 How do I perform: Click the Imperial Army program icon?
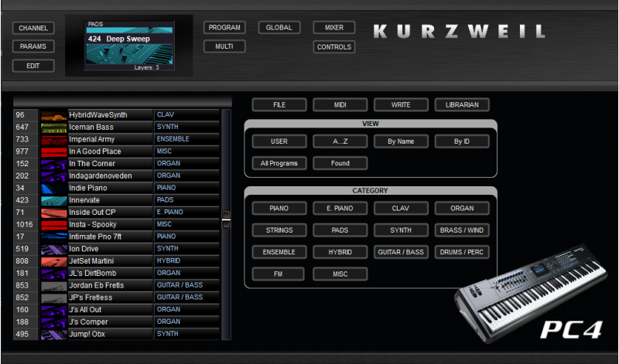[x=53, y=139]
